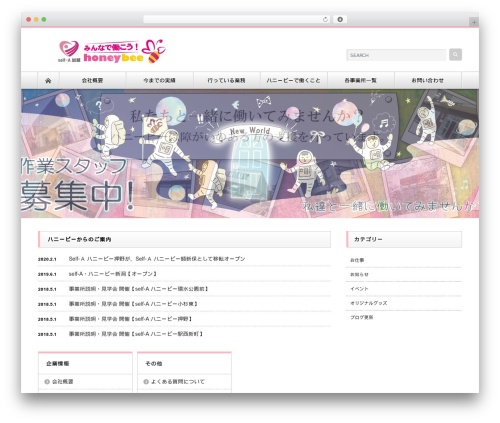Click the arrow bullet beside 会社概要 in footer box

pos(47,382)
